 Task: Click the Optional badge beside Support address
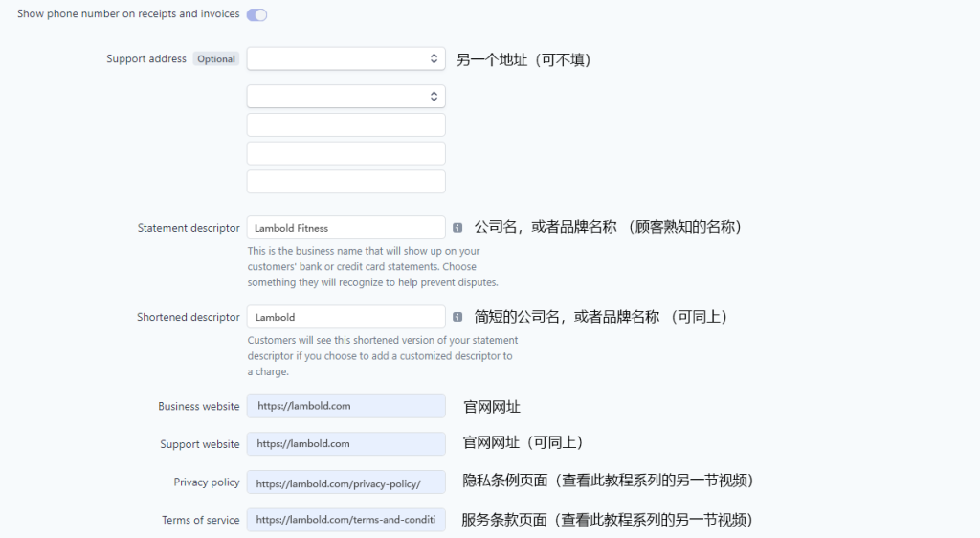tap(216, 58)
